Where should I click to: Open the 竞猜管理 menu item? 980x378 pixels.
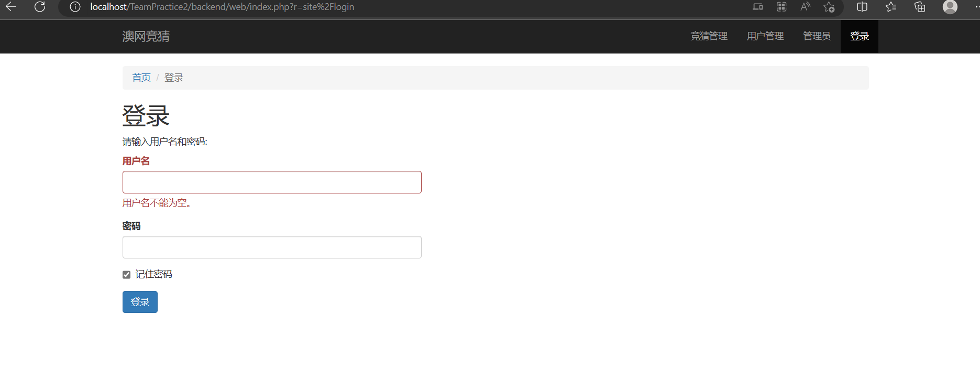[x=709, y=36]
